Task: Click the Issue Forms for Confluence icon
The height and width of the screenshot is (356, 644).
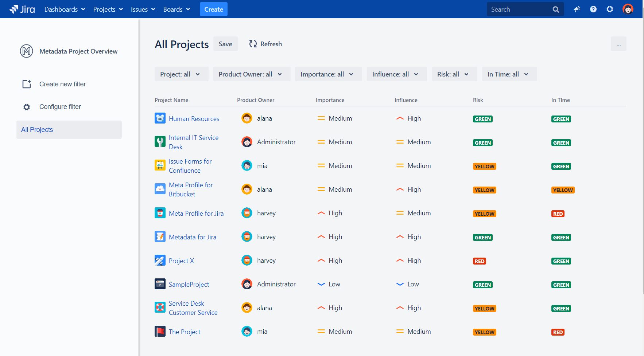Action: coord(160,165)
